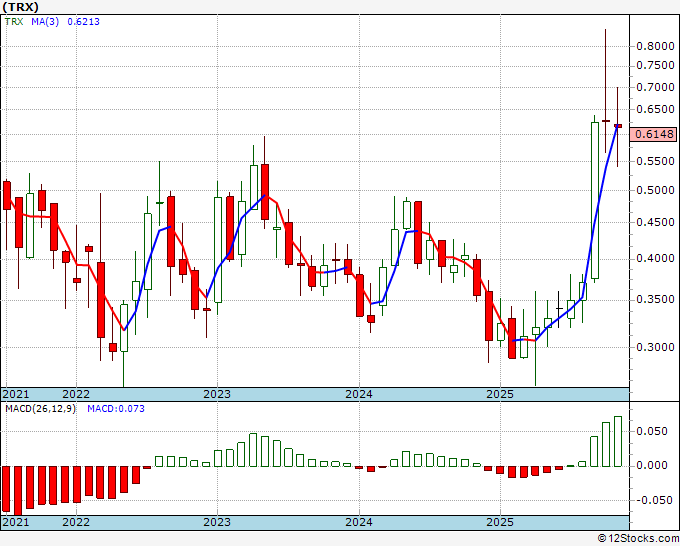Click the 0.8000 price axis label
Screen dimensions: 680x546
(655, 46)
